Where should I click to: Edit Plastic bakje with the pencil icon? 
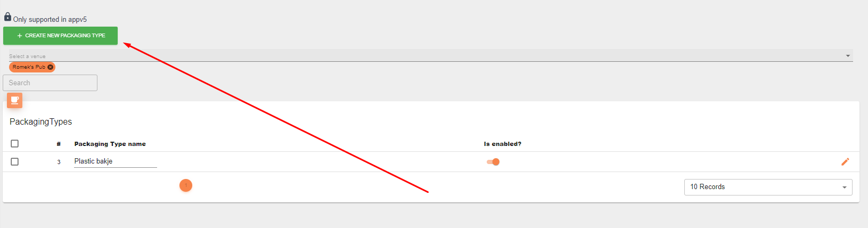[x=845, y=161]
